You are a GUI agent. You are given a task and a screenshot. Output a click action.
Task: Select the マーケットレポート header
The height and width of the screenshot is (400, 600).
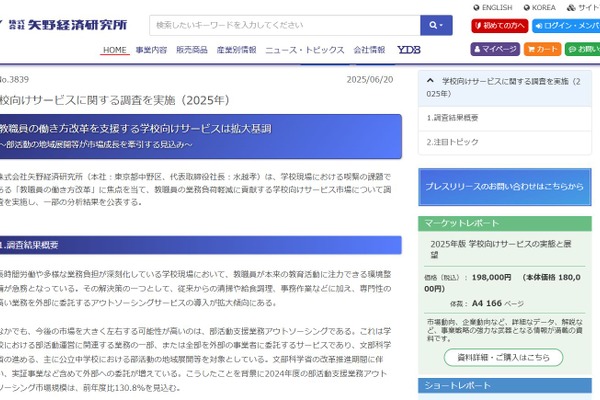pos(505,223)
